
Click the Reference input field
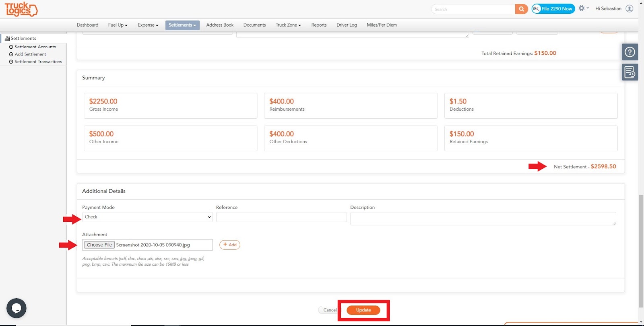281,217
